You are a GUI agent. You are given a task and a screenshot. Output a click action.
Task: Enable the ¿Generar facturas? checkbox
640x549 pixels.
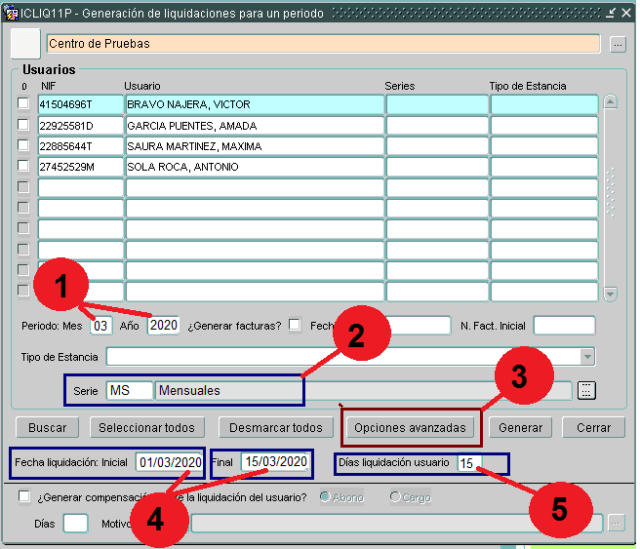[x=295, y=325]
